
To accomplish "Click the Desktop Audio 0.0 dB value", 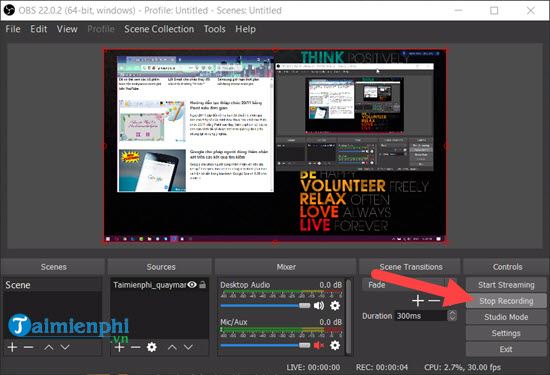I will click(x=330, y=285).
